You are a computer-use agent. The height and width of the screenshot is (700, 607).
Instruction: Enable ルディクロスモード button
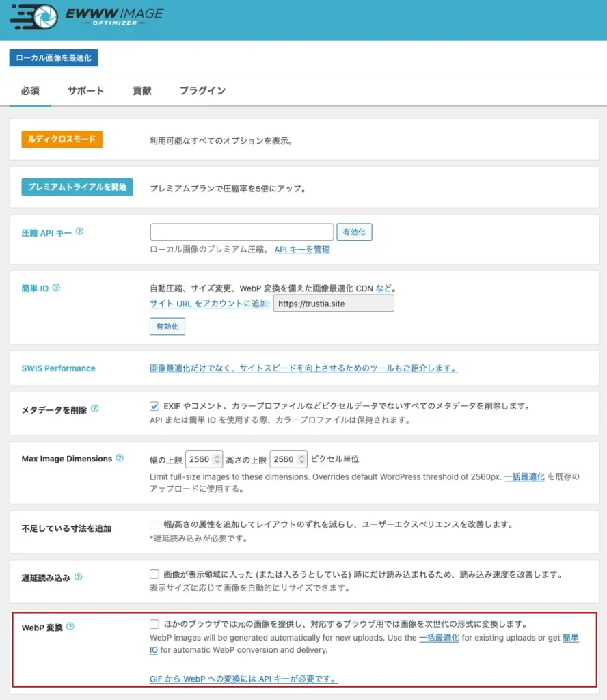[x=62, y=139]
